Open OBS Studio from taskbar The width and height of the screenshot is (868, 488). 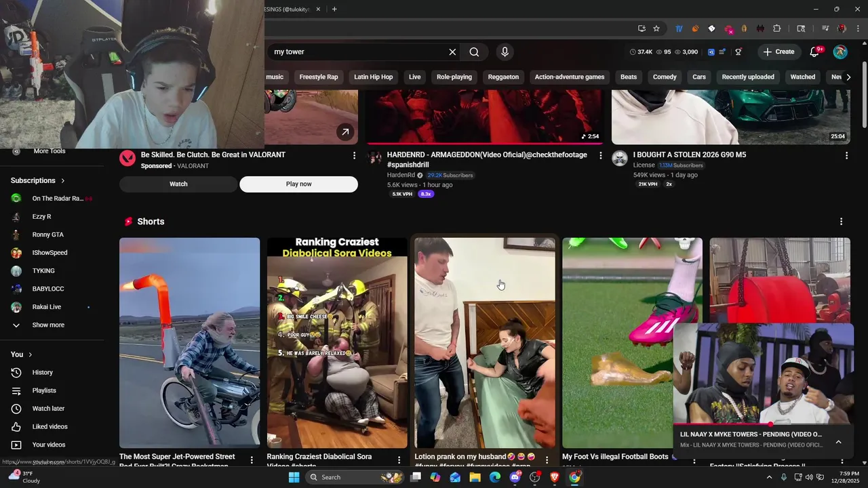point(534,477)
